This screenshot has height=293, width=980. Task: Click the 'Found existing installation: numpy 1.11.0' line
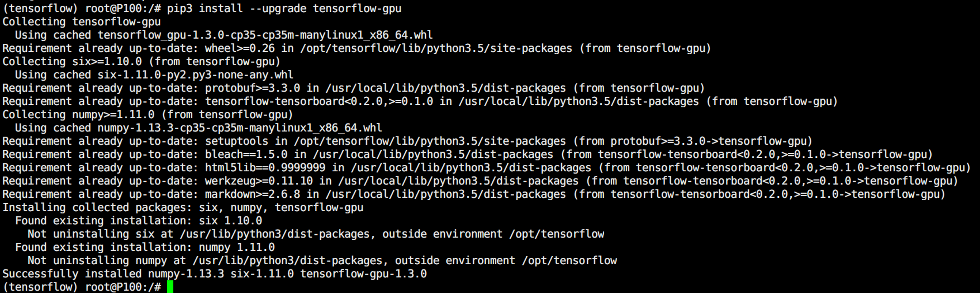click(145, 247)
